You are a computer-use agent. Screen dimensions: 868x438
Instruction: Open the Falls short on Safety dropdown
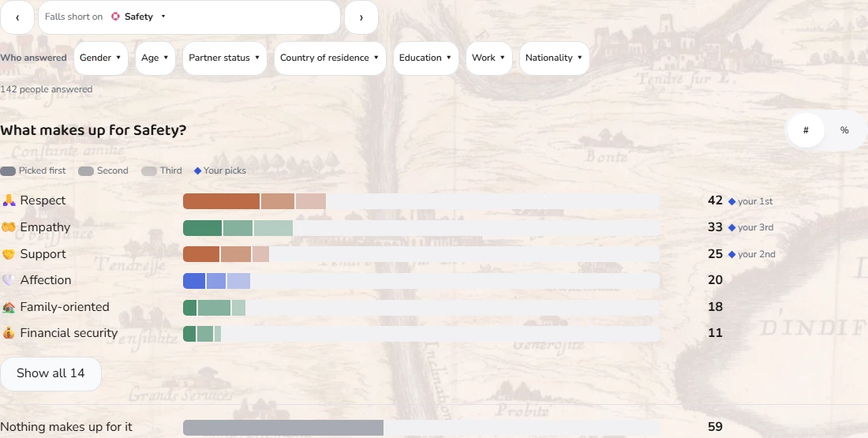click(189, 17)
